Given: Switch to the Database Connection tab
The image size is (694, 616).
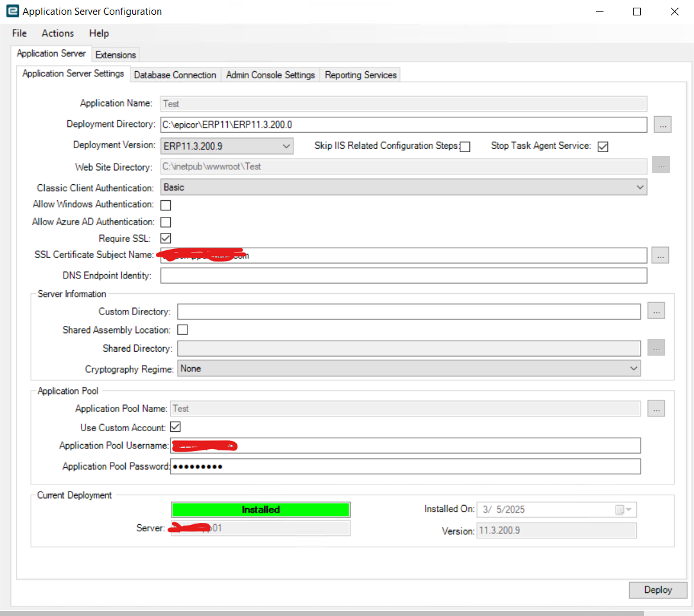Looking at the screenshot, I should point(175,74).
